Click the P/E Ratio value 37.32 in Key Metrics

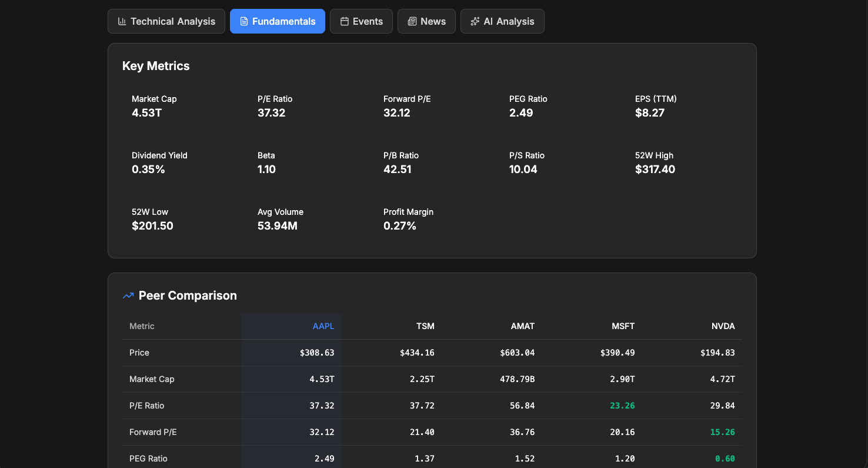tap(272, 113)
